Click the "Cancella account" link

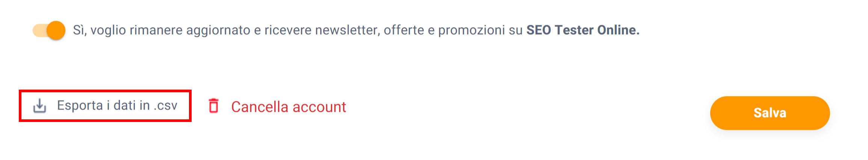click(x=288, y=107)
